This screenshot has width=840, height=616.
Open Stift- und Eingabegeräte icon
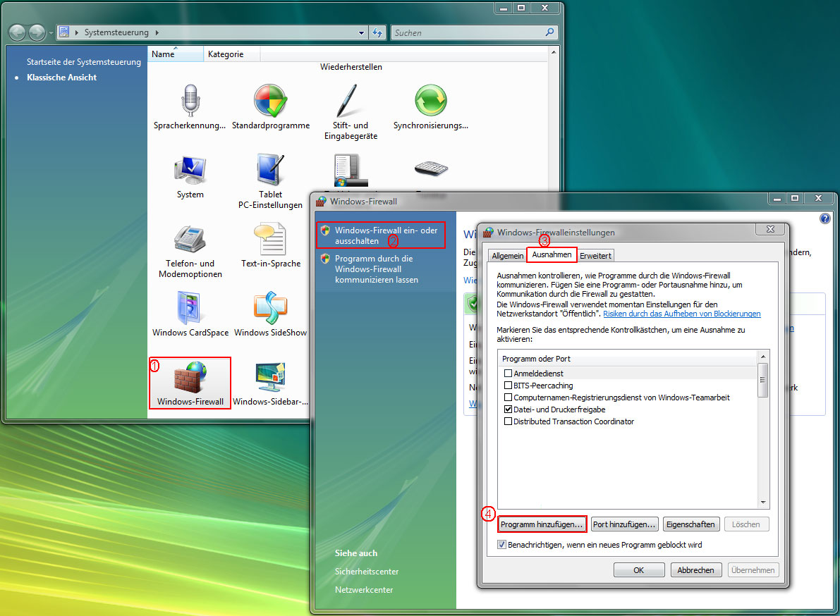(351, 111)
